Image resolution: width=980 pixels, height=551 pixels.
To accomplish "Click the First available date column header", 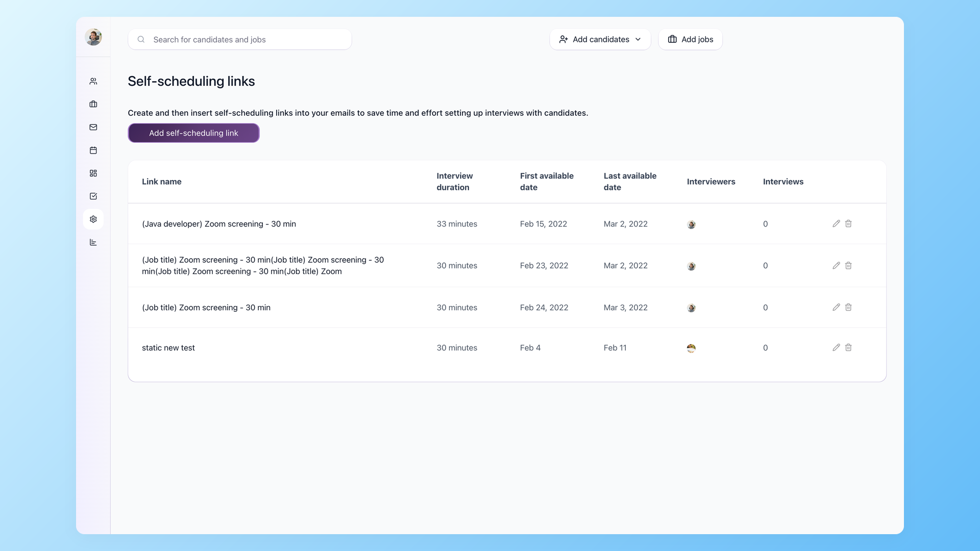I will coord(547,182).
